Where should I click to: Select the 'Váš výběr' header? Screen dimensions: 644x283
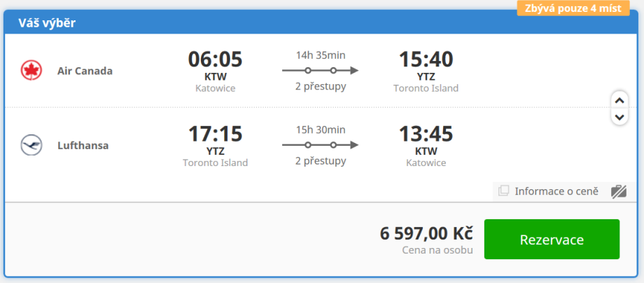47,23
